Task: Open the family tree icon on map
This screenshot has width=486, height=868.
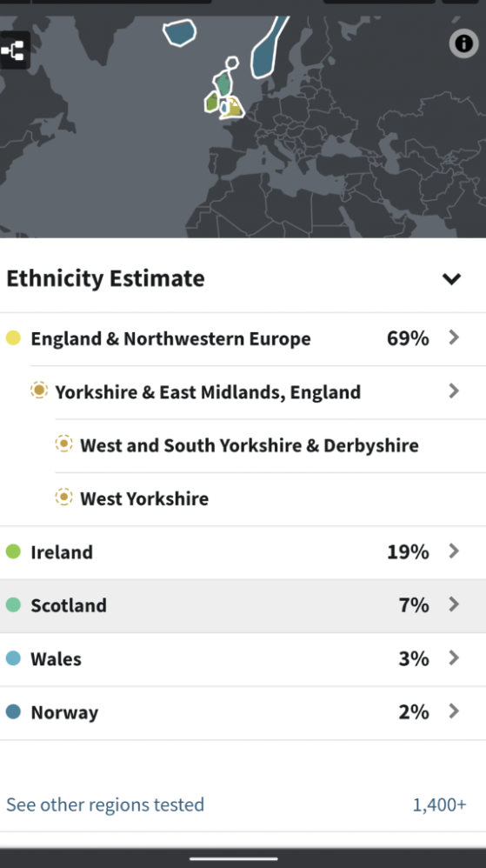Action: [13, 51]
